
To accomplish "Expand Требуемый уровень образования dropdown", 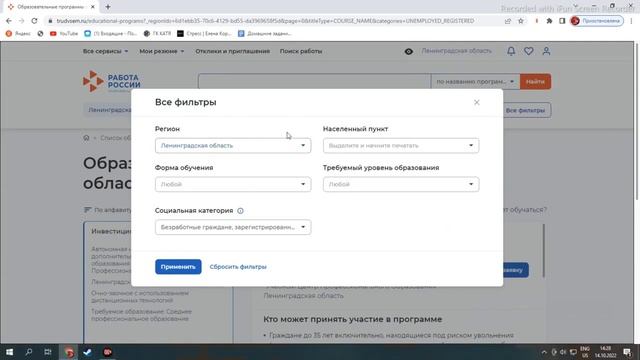I will click(x=401, y=184).
